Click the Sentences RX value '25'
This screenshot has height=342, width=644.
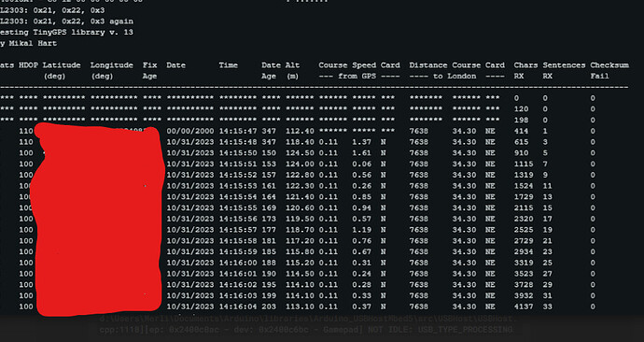point(548,263)
